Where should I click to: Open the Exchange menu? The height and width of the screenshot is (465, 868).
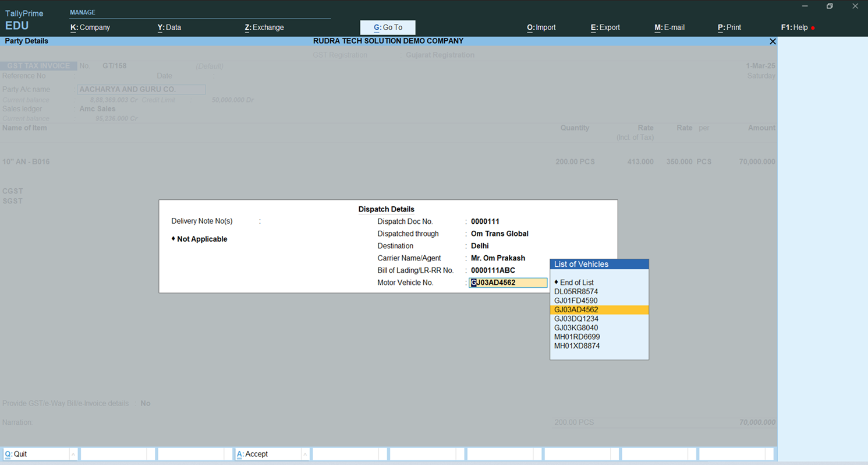point(264,27)
